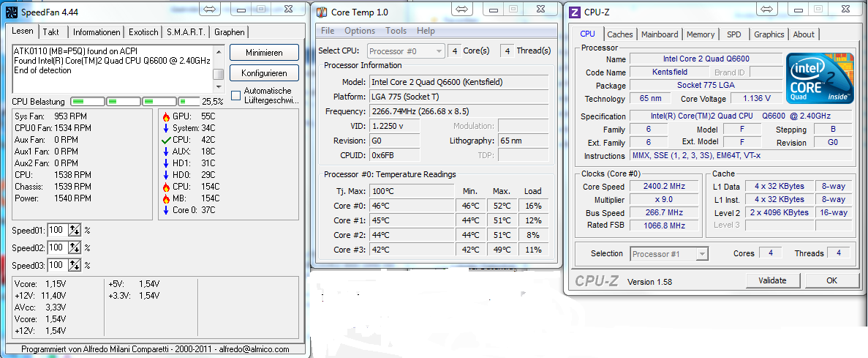This screenshot has height=358, width=868.
Task: Click scrollbar down arrow in SpeedFan log
Action: click(x=219, y=87)
